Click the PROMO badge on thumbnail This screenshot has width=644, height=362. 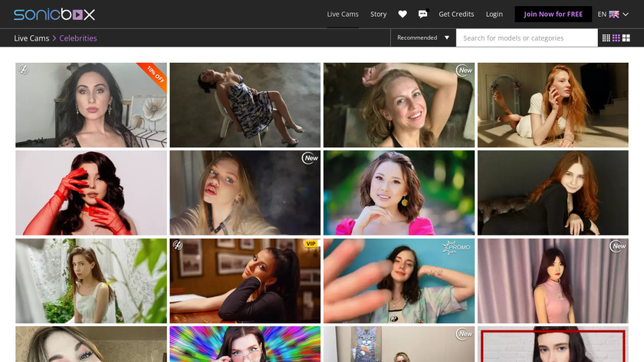point(458,247)
